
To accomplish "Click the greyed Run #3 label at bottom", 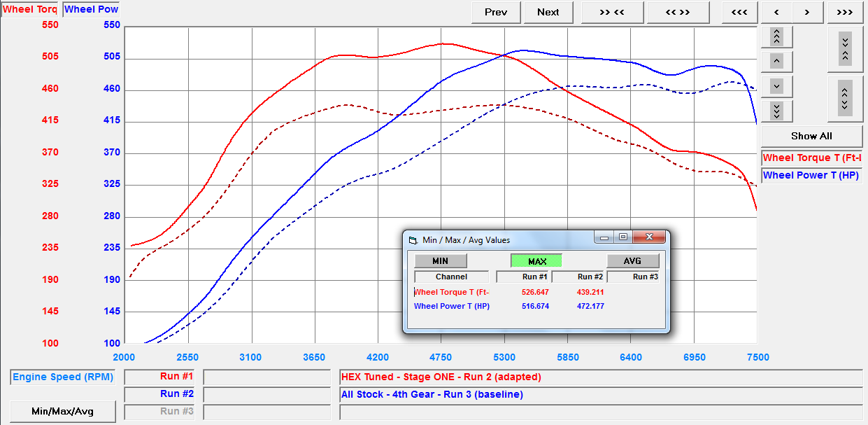I will [x=160, y=412].
